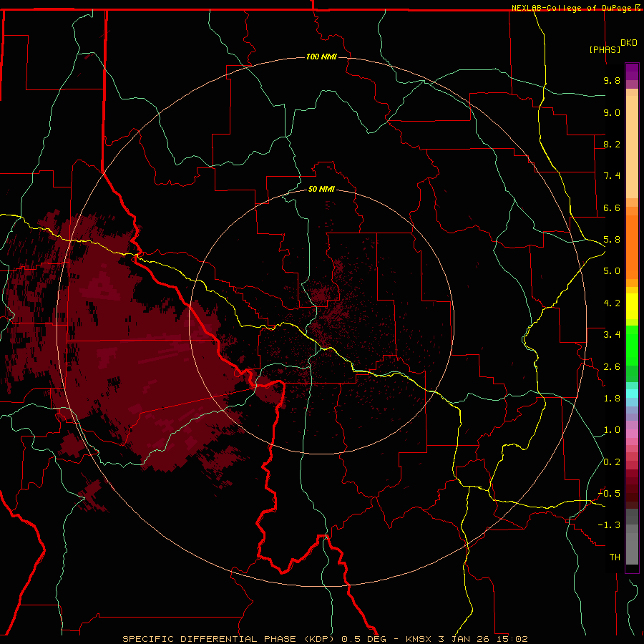Select the bright green color bar band

[632, 346]
